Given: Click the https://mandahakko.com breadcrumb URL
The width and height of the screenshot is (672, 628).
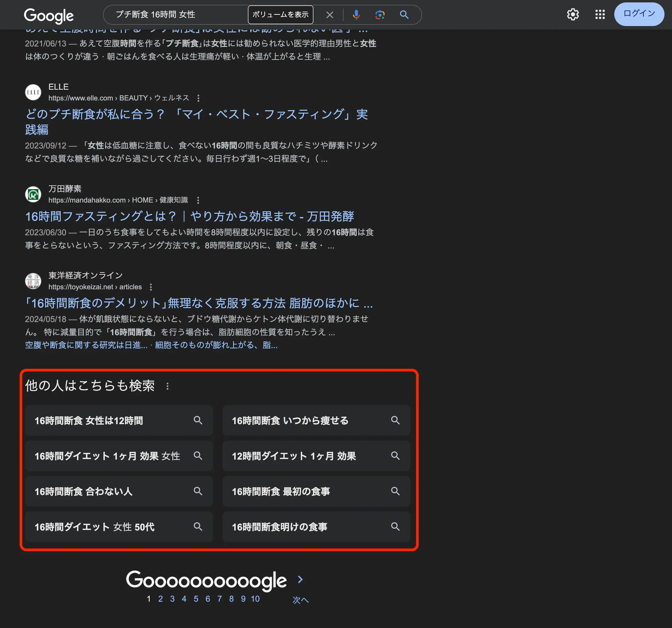Looking at the screenshot, I should pyautogui.click(x=87, y=200).
